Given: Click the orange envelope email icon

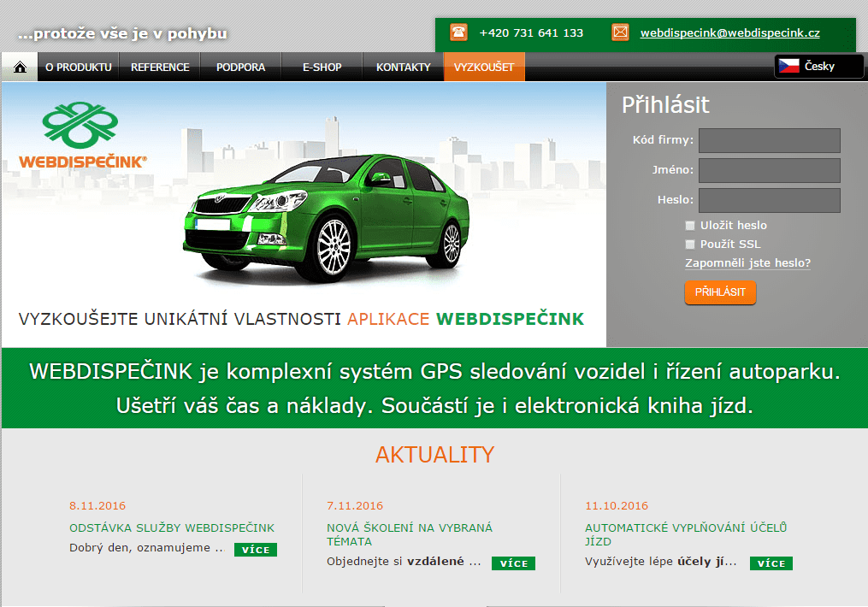Looking at the screenshot, I should point(621,32).
